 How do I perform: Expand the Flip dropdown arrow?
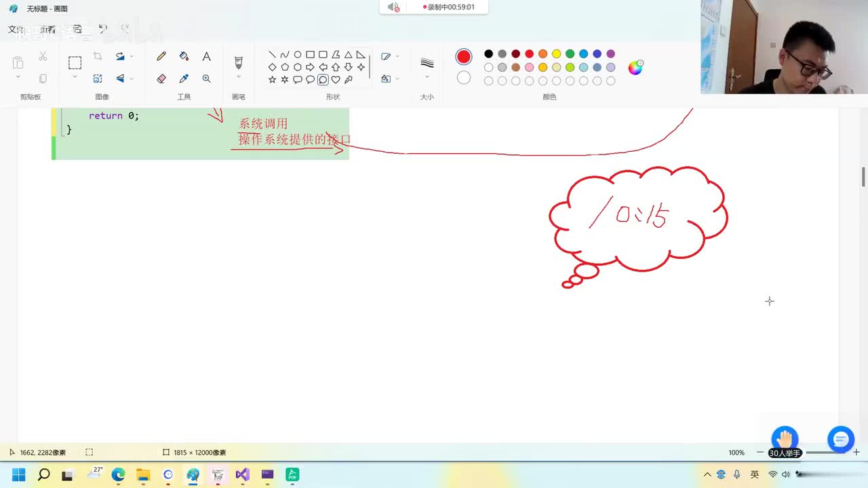[x=132, y=79]
